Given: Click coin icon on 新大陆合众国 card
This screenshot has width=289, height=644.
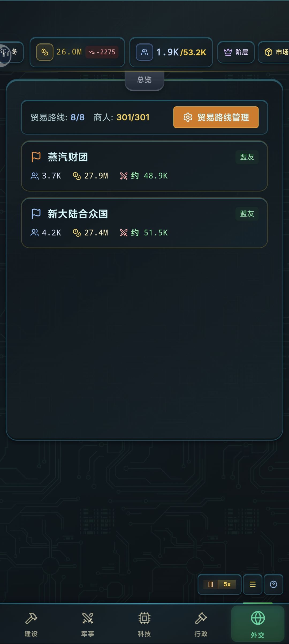Looking at the screenshot, I should [x=77, y=233].
